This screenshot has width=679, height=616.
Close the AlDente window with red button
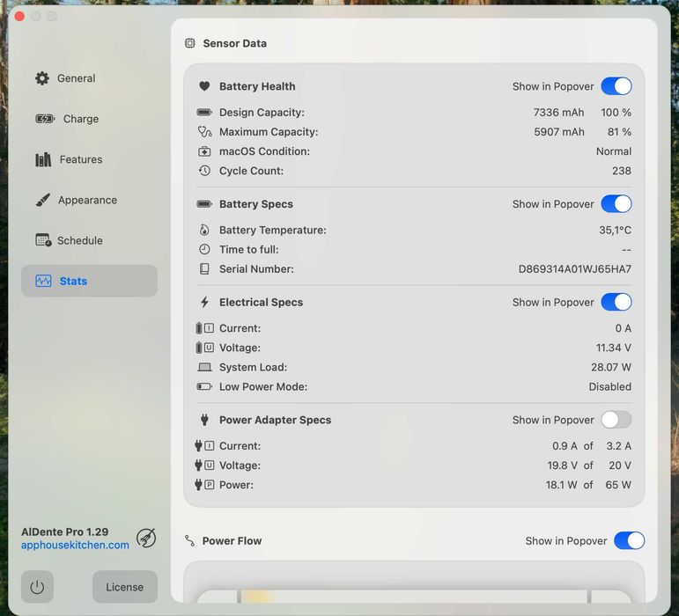(19, 17)
